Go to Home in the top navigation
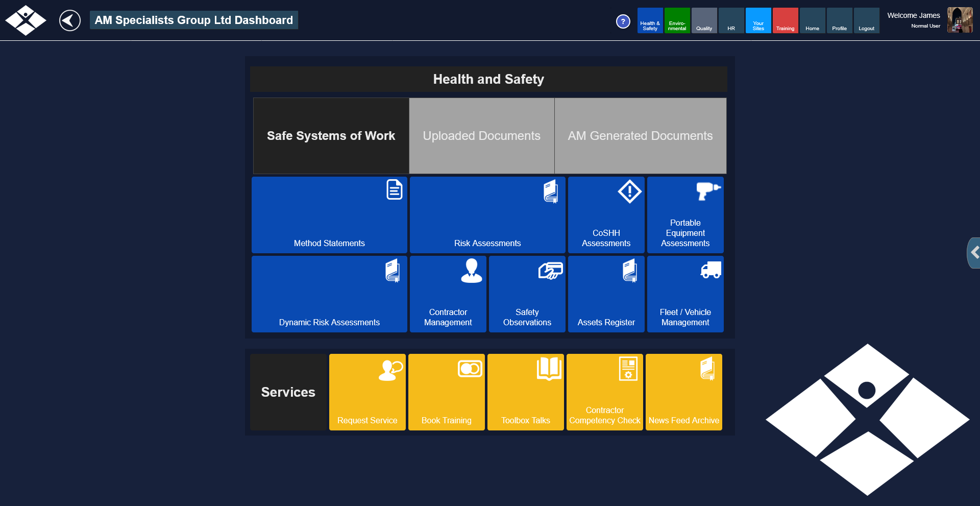This screenshot has width=980, height=506. (x=813, y=20)
